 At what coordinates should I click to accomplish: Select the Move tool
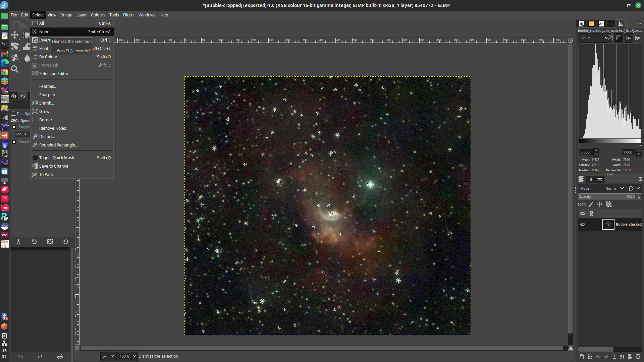tap(15, 35)
